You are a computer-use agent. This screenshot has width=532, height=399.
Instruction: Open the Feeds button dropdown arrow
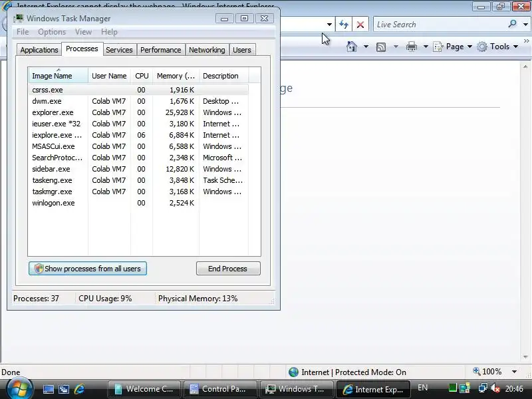[x=396, y=47]
